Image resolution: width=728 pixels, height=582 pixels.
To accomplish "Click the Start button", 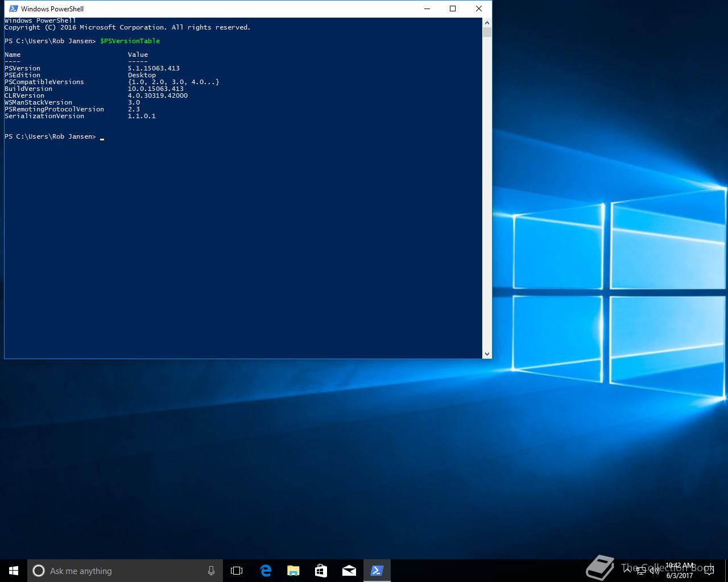I will pyautogui.click(x=13, y=571).
